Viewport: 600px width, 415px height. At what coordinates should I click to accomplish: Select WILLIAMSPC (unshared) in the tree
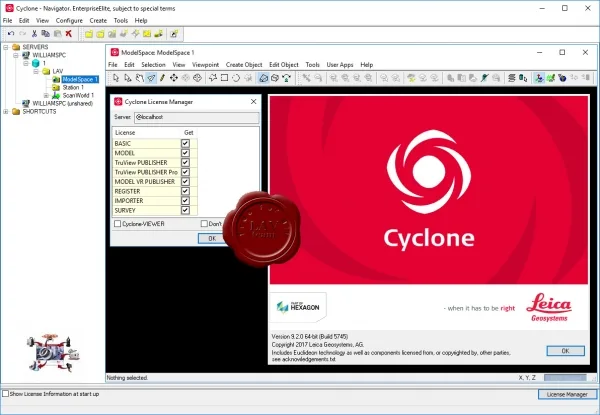(x=62, y=103)
